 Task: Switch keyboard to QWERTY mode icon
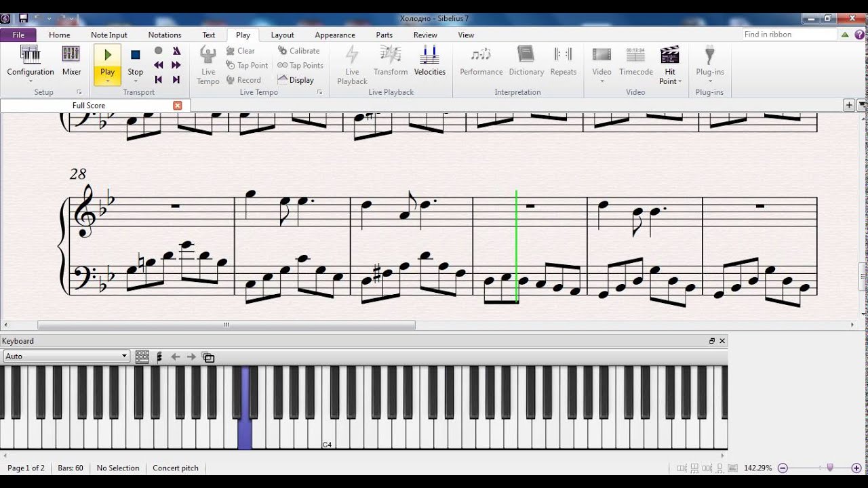click(x=142, y=357)
